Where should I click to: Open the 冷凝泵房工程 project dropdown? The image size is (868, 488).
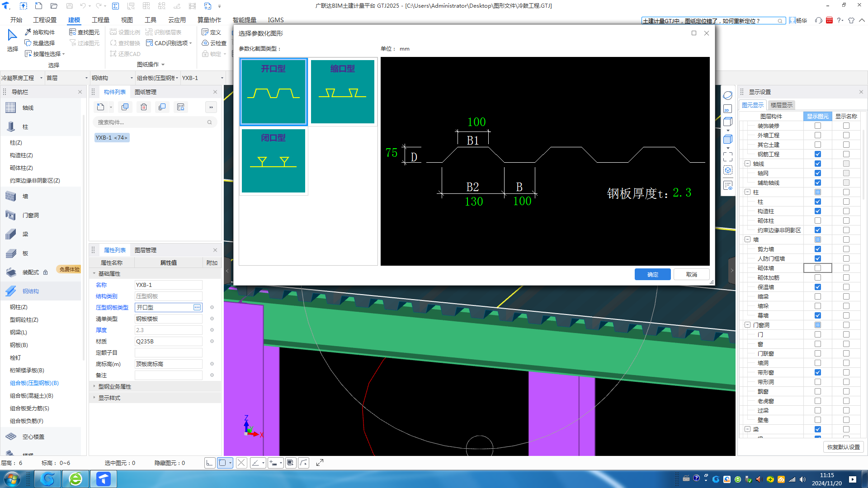22,78
